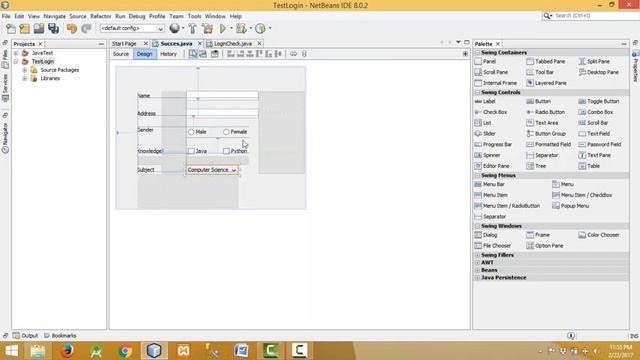640x360 pixels.
Task: Pick Password Field in the Palette
Action: [x=600, y=144]
